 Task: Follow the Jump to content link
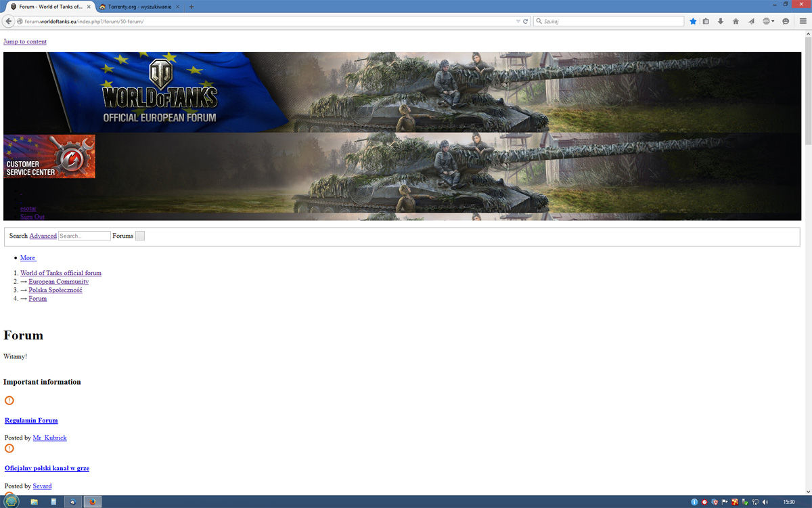coord(25,41)
